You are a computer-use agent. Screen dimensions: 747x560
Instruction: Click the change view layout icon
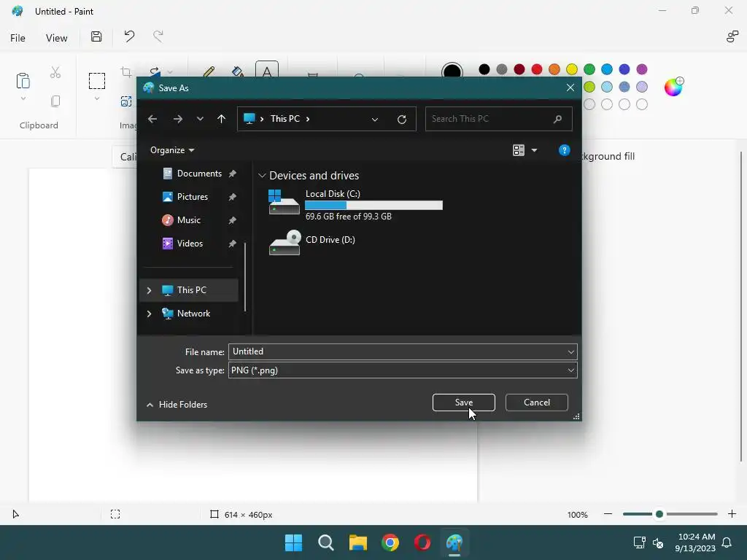(x=519, y=150)
